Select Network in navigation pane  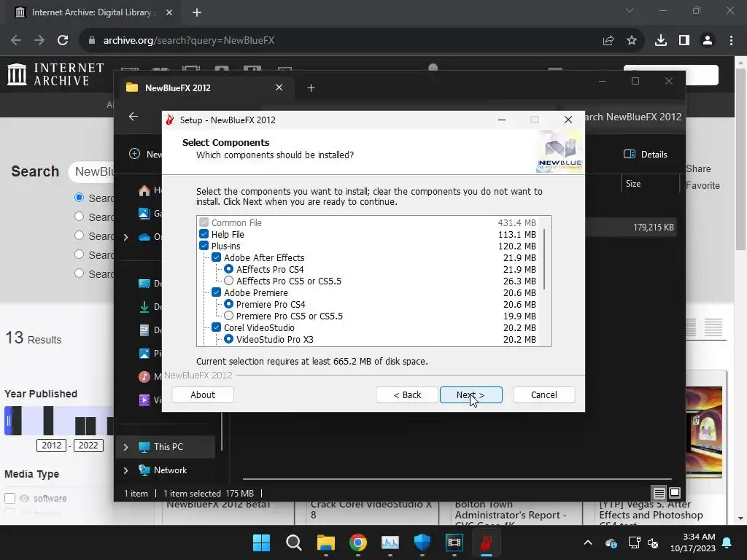(170, 470)
